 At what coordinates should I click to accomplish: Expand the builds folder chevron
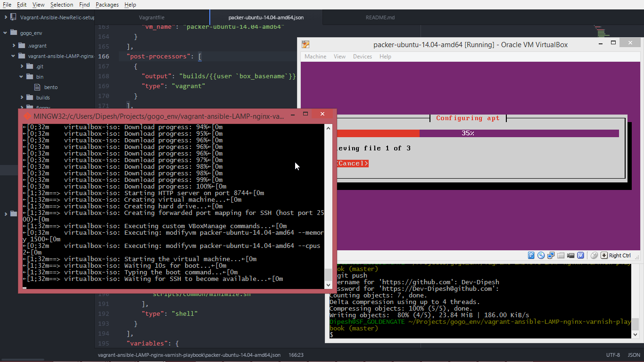click(x=22, y=98)
